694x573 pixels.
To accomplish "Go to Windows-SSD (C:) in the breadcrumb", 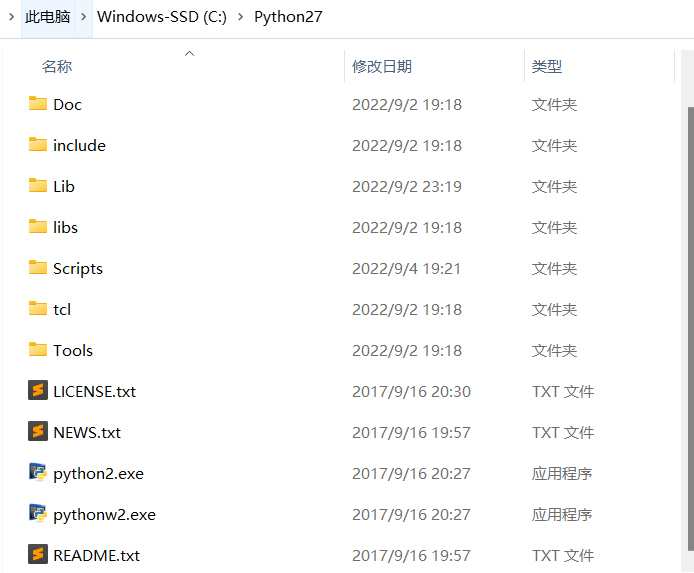I will pyautogui.click(x=162, y=17).
